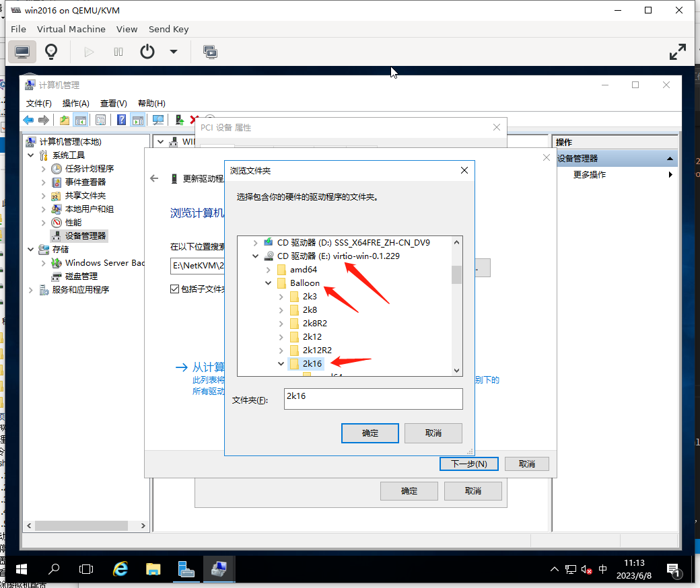Click the 文件夹 name input field
This screenshot has height=588, width=700.
coord(373,398)
